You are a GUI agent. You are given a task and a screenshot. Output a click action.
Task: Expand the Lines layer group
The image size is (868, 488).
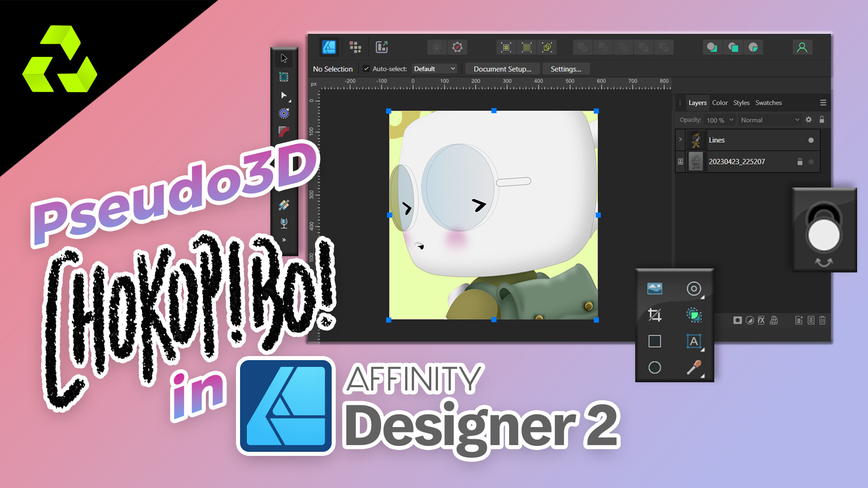[680, 140]
